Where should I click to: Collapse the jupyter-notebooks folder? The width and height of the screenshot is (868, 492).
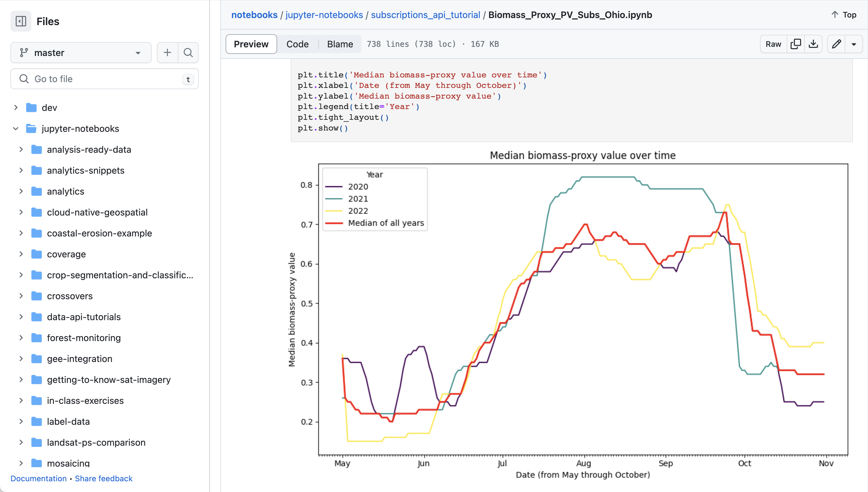click(15, 128)
